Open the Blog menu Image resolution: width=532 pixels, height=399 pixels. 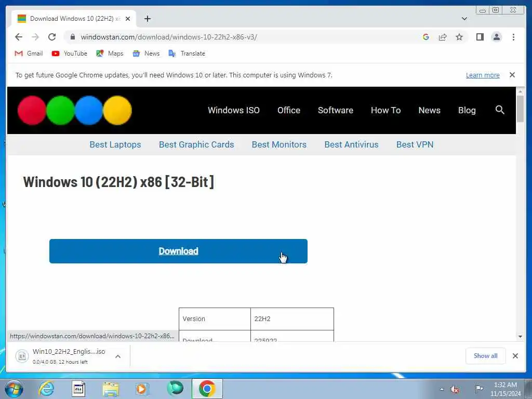click(467, 110)
